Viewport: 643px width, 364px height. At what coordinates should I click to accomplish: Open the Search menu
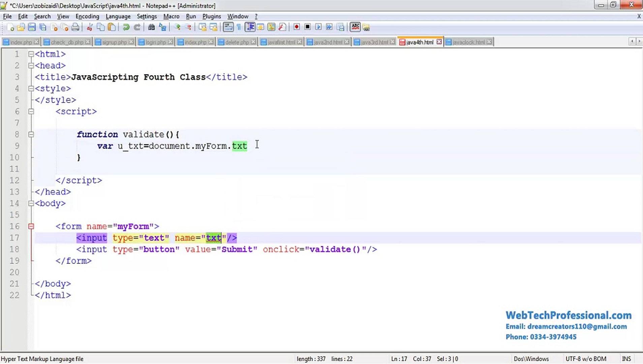[x=42, y=16]
